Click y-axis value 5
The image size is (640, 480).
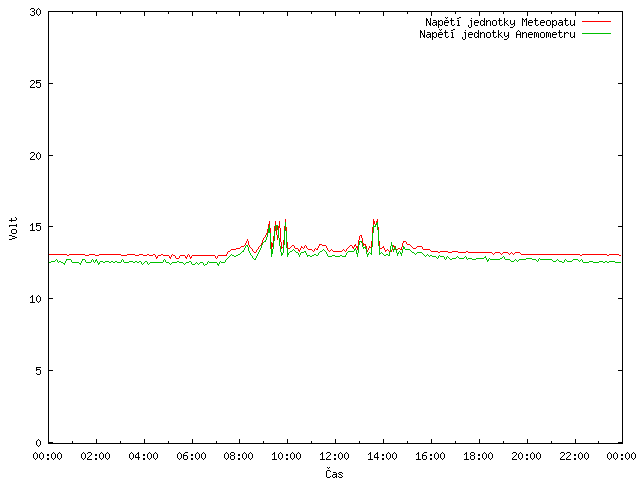[38, 371]
